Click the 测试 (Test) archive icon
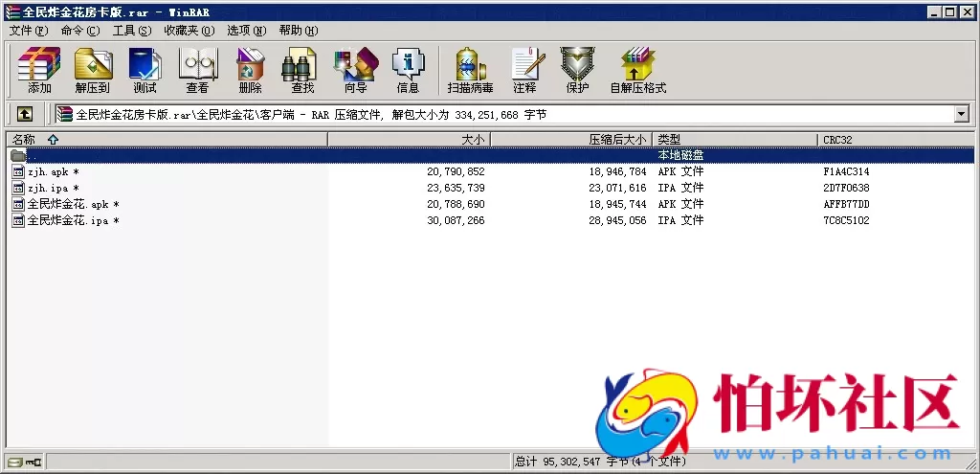Image resolution: width=980 pixels, height=474 pixels. pos(145,70)
